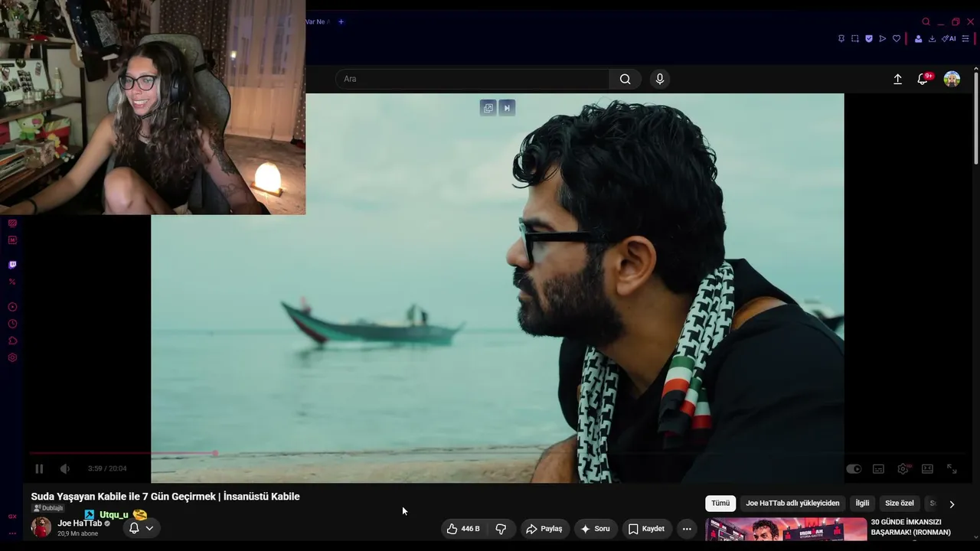Open the GX corner icon in sidebar
The width and height of the screenshot is (980, 551).
[x=12, y=517]
